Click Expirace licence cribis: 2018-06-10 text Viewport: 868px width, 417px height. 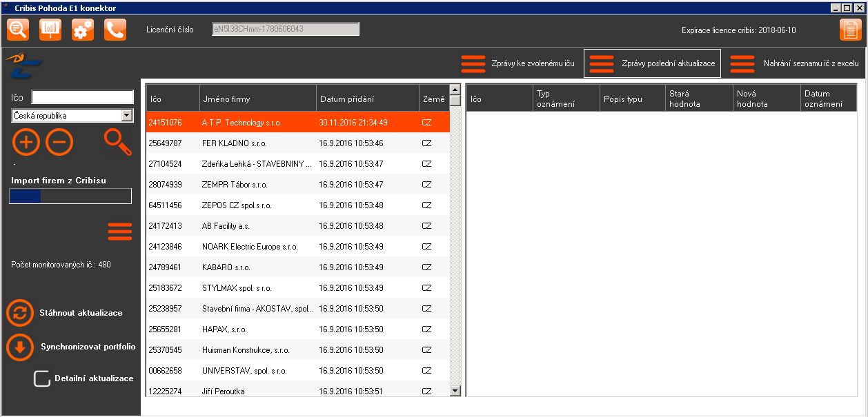pyautogui.click(x=738, y=30)
